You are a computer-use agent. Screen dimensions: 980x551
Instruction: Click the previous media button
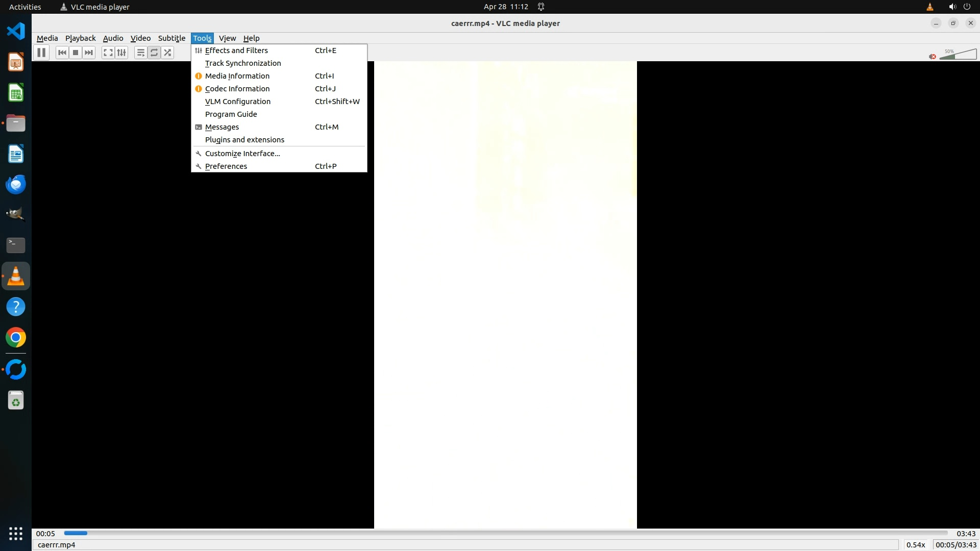(62, 53)
